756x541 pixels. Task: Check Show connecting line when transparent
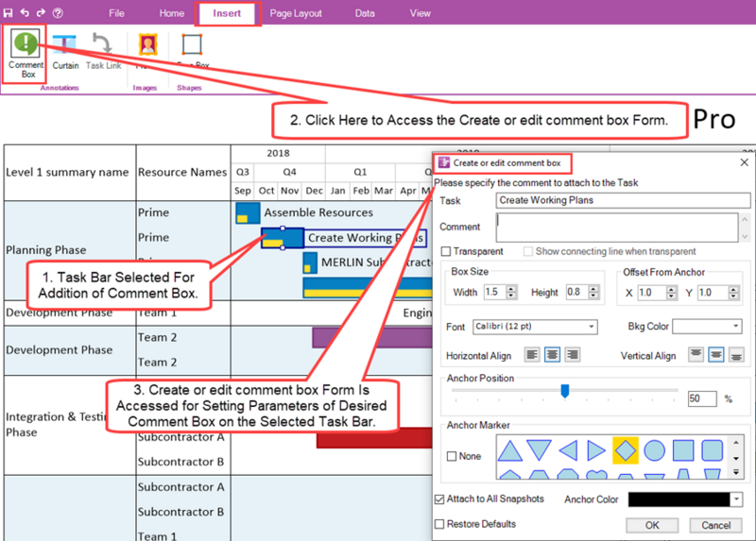(528, 251)
